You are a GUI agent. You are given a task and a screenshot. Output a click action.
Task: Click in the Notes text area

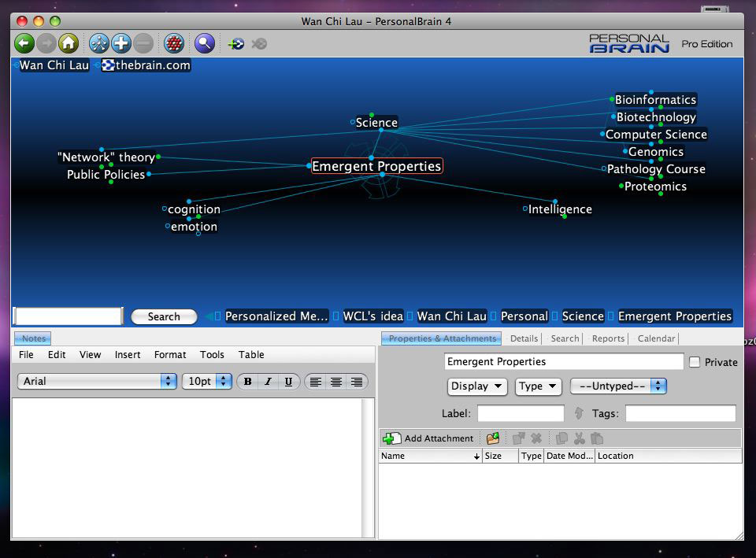pos(187,467)
